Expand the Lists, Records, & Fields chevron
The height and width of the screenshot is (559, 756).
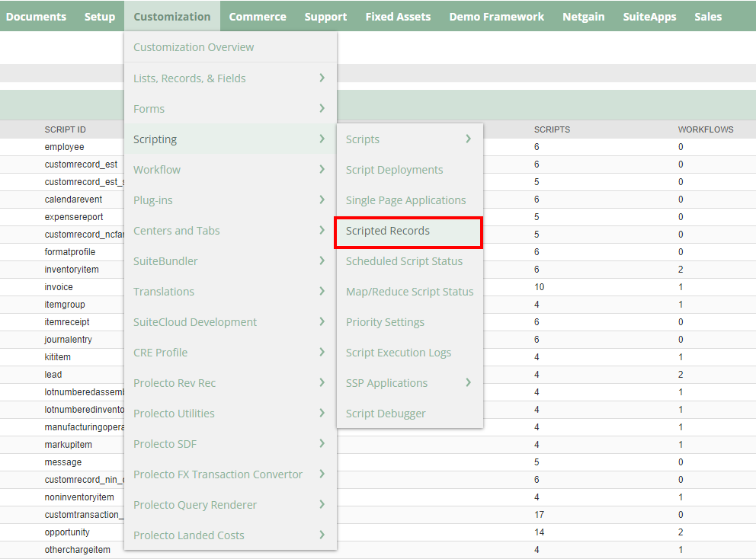point(322,78)
